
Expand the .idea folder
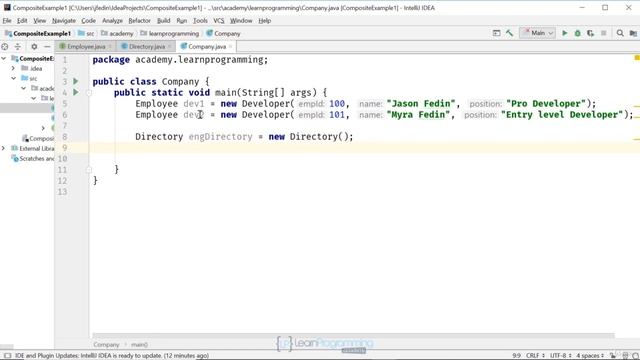pyautogui.click(x=13, y=68)
